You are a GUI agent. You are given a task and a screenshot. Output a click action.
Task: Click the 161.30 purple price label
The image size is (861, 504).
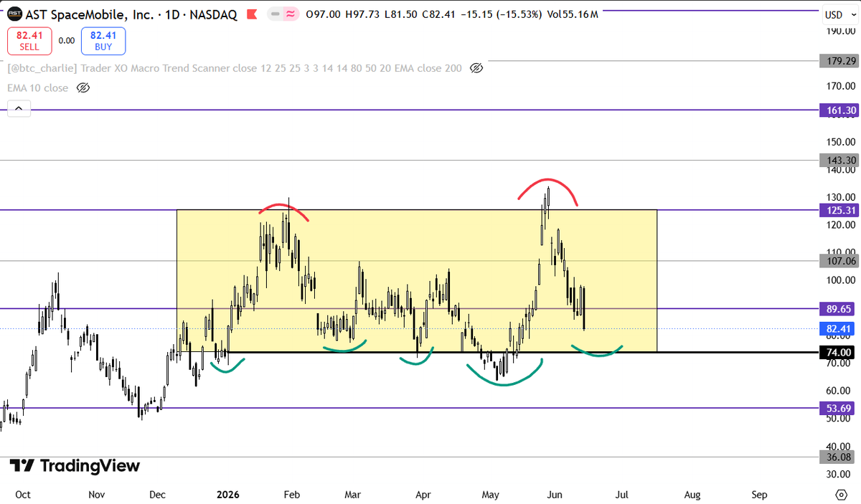click(x=839, y=110)
